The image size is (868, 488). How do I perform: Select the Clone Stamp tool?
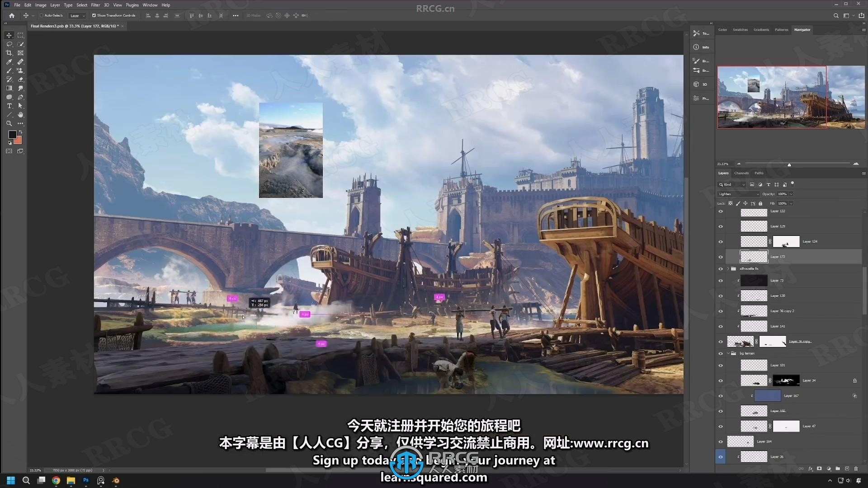(x=20, y=70)
